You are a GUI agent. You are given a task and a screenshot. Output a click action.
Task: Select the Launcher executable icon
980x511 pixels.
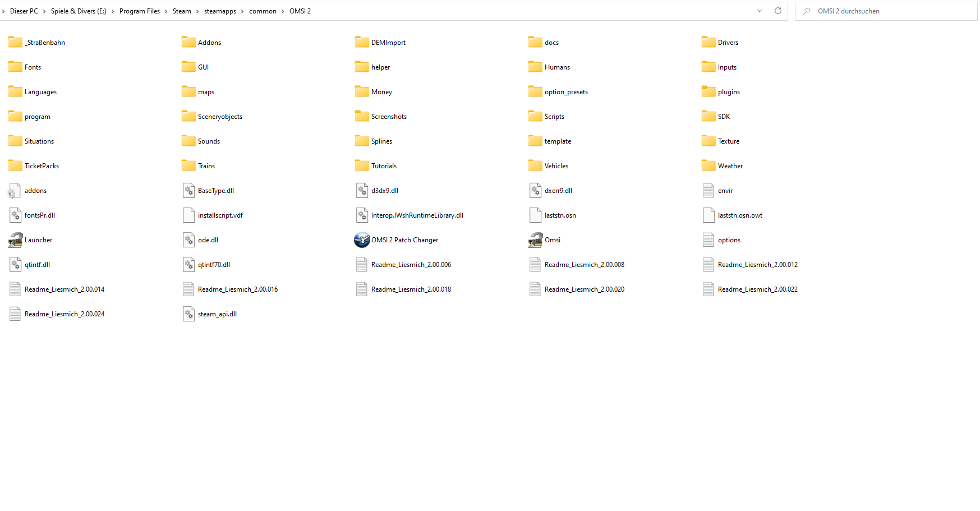tap(15, 240)
